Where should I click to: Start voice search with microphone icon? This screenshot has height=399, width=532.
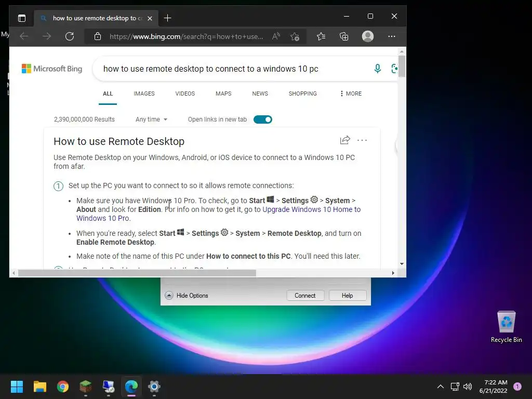pos(377,69)
